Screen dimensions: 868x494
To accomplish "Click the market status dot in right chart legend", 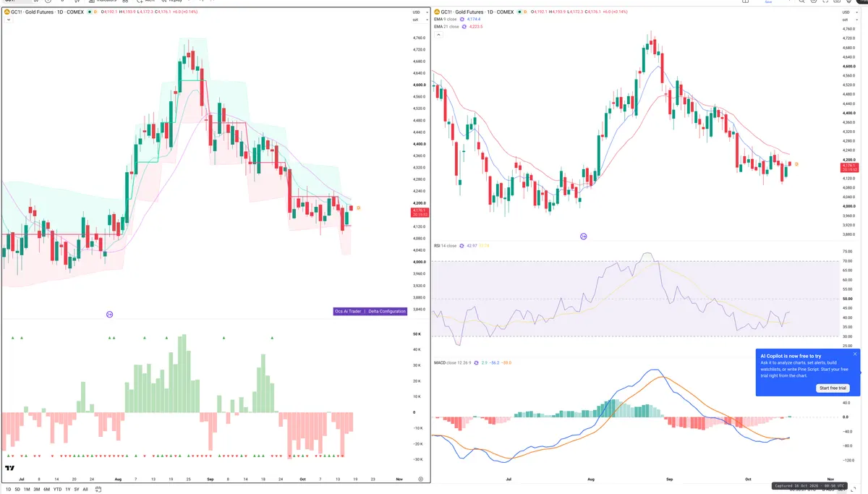I will (519, 12).
